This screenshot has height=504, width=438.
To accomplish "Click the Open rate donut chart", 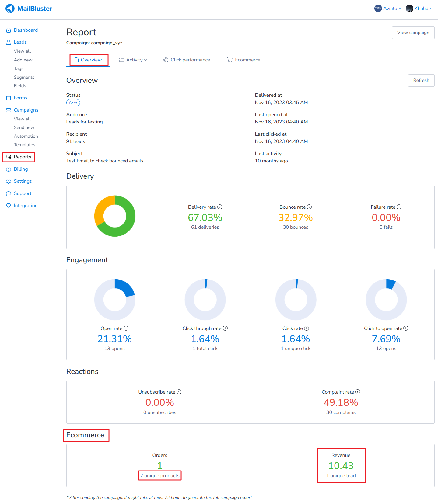I will tap(115, 300).
